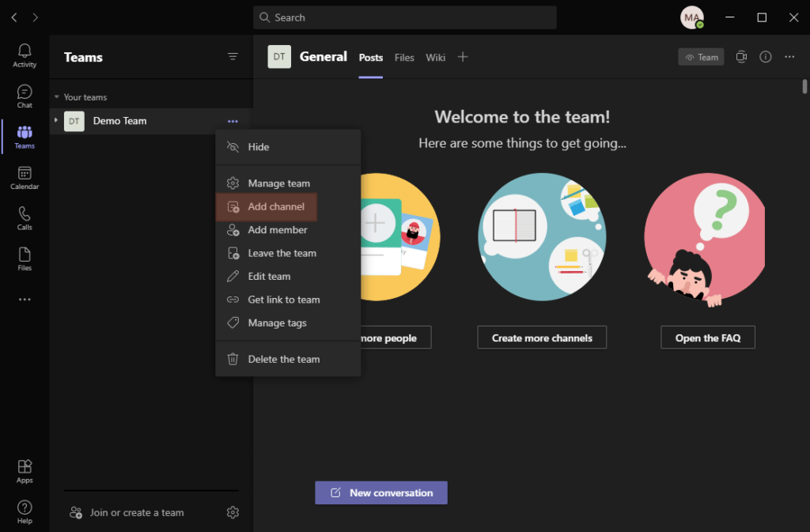Choose Get link to team
810x532 pixels.
(x=288, y=300)
